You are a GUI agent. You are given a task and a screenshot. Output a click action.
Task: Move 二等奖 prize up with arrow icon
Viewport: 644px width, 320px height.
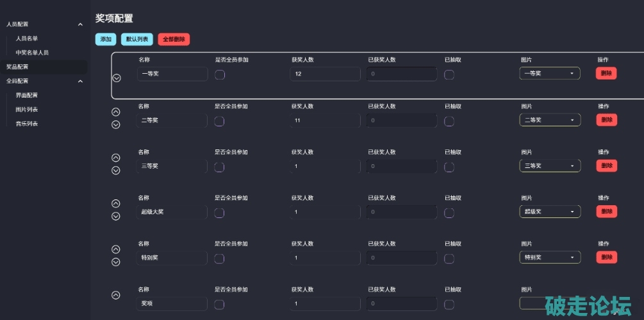click(x=116, y=112)
